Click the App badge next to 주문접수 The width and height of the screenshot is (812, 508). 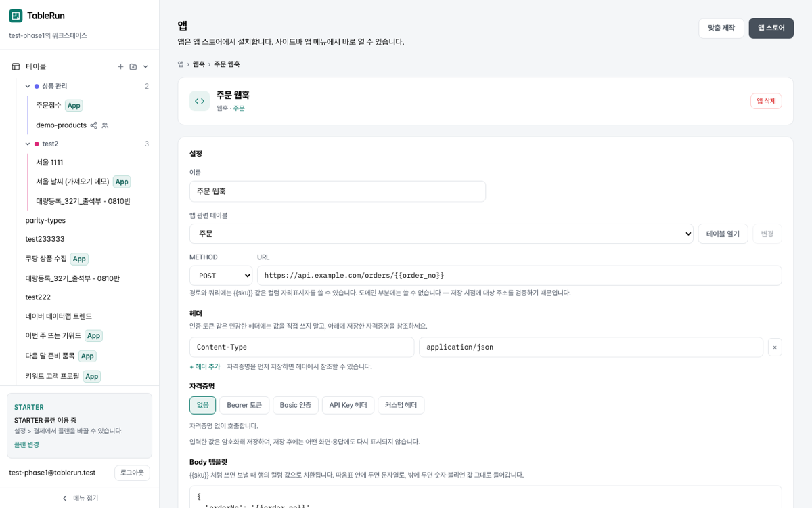(74, 105)
